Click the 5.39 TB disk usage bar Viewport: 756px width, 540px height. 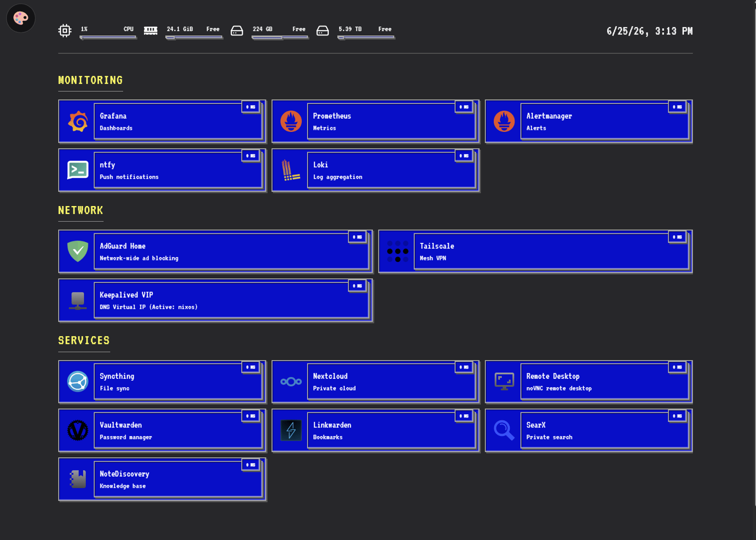366,37
